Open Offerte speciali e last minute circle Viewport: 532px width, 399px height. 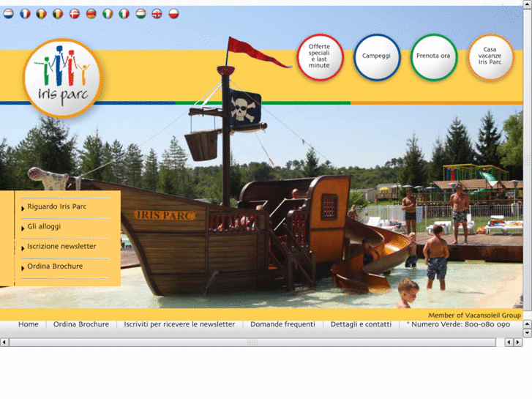point(320,57)
